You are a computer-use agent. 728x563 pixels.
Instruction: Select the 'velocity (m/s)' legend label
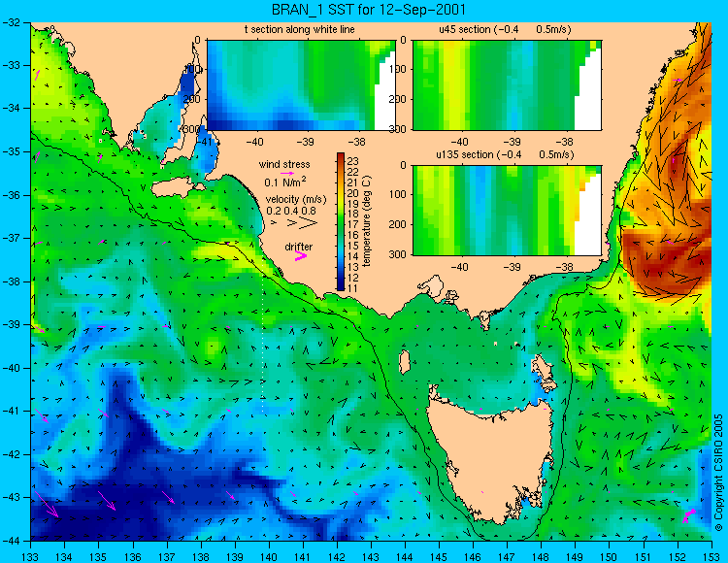click(296, 200)
